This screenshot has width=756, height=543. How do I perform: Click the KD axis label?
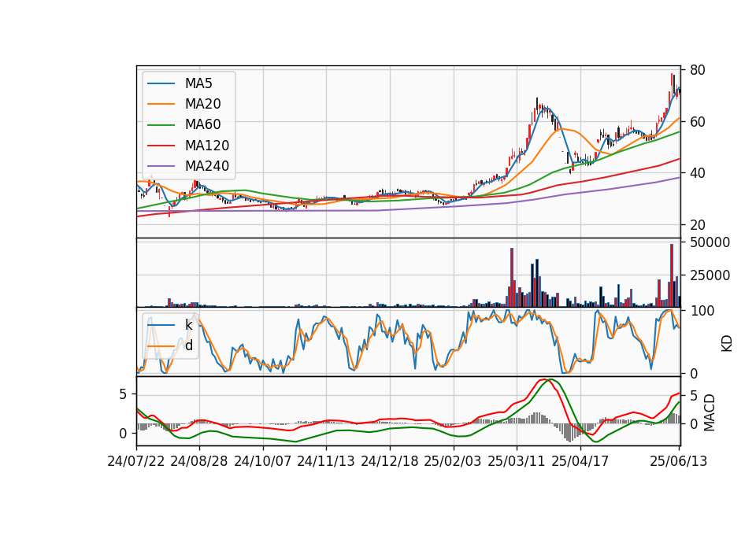(x=727, y=344)
